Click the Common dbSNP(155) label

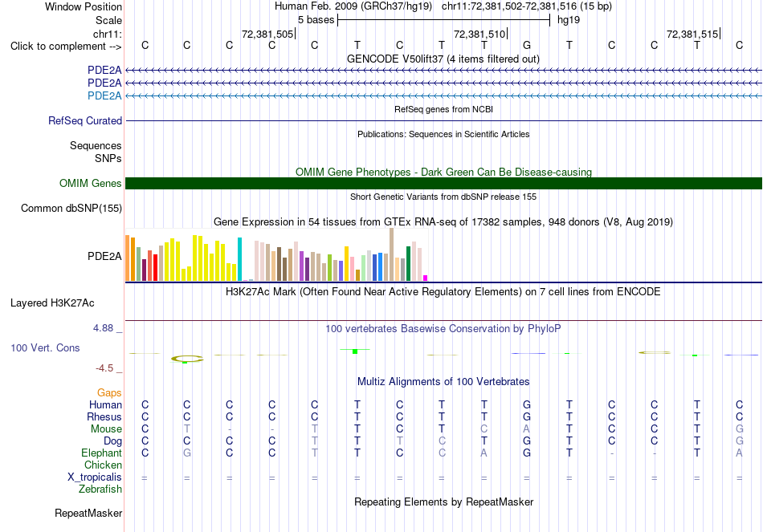[x=71, y=208]
